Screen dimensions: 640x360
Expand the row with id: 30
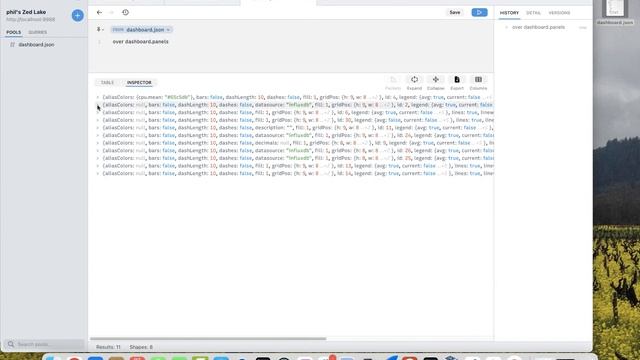(98, 120)
